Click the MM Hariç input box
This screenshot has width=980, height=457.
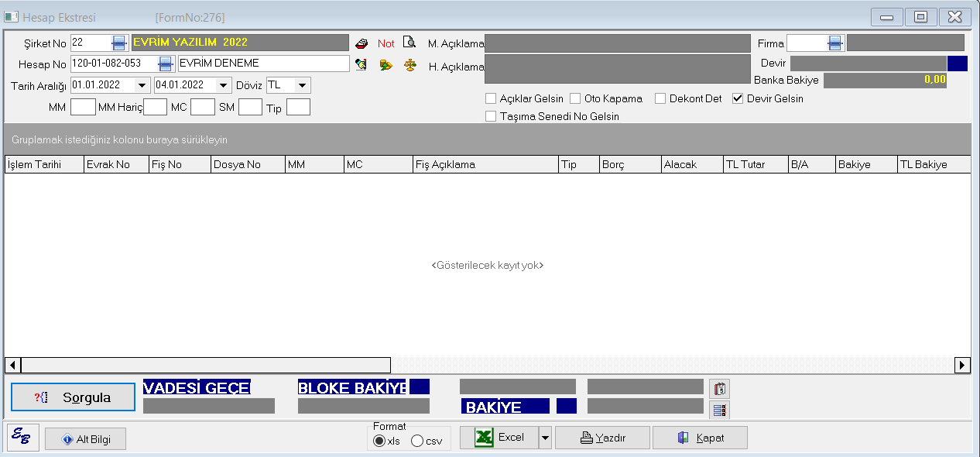(155, 108)
